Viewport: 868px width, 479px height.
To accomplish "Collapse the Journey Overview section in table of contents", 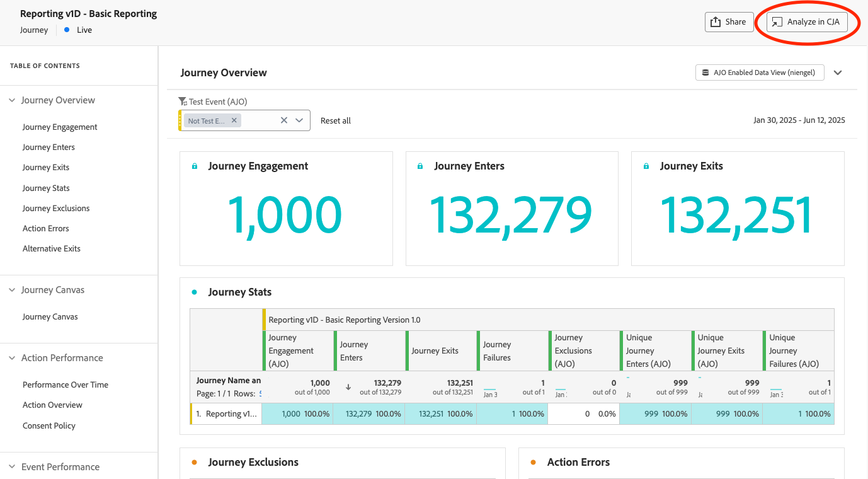I will (x=11, y=100).
